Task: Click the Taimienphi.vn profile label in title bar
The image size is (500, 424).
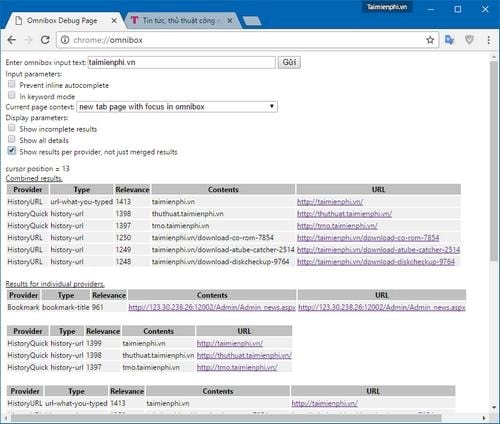Action: click(387, 7)
